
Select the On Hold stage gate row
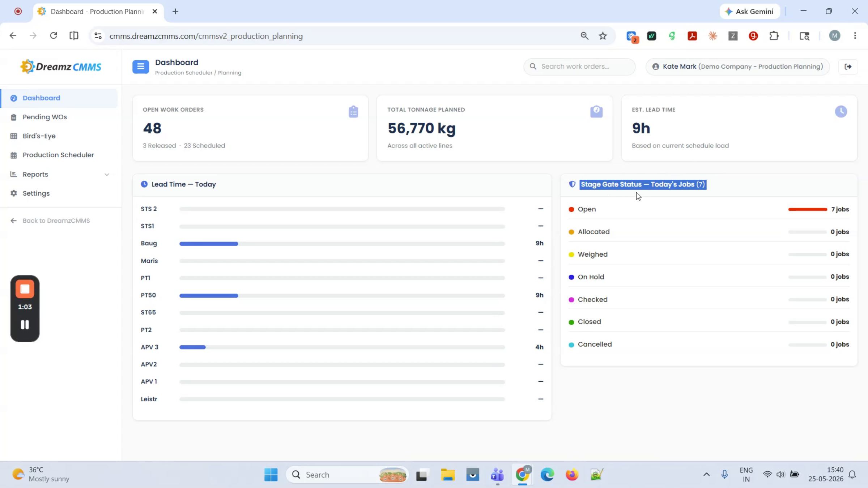point(709,277)
